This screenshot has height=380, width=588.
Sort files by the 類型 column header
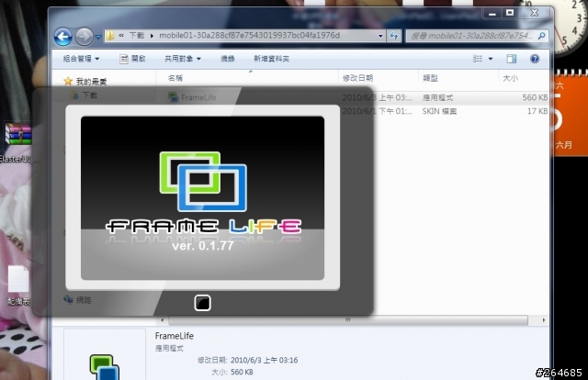[x=430, y=78]
